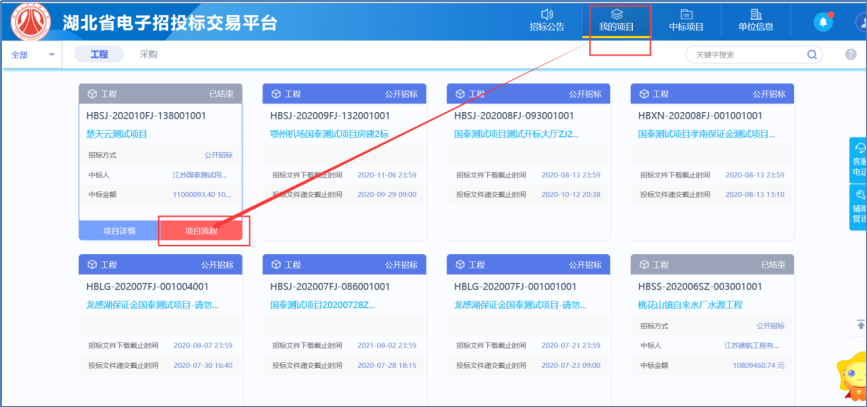Viewport: 867px width, 407px height.
Task: Open the notification bell icon
Action: click(x=823, y=21)
